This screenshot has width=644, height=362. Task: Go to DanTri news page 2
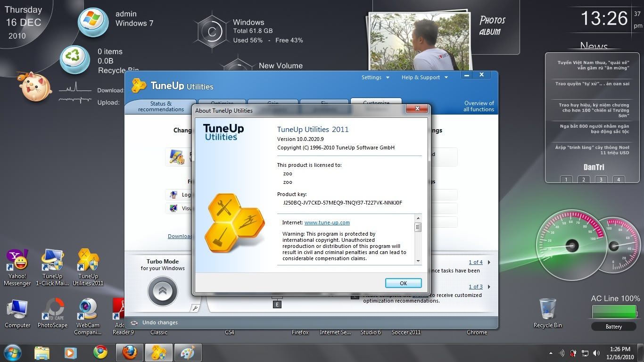point(584,180)
